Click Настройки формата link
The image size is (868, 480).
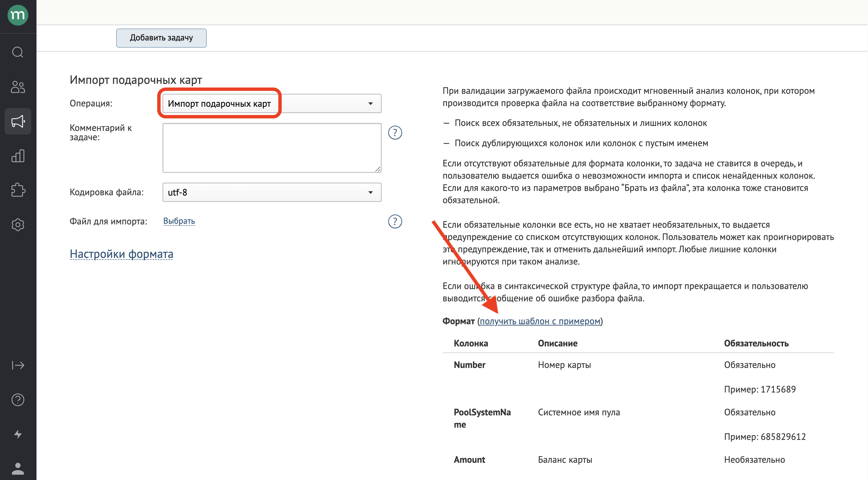tap(121, 253)
